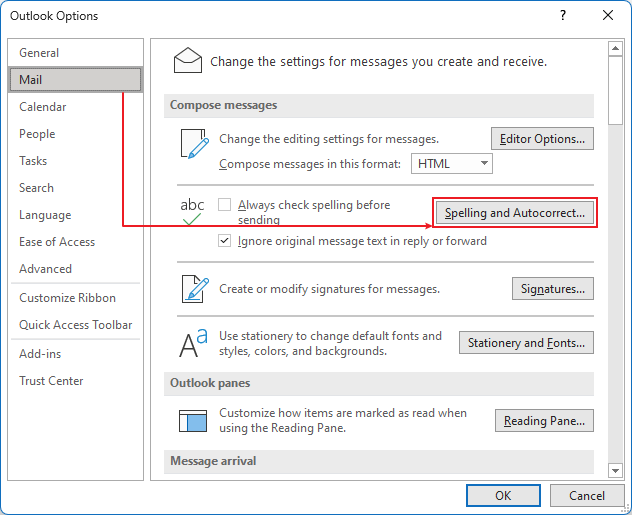
Task: Click the abc spelling check icon
Action: tap(192, 211)
